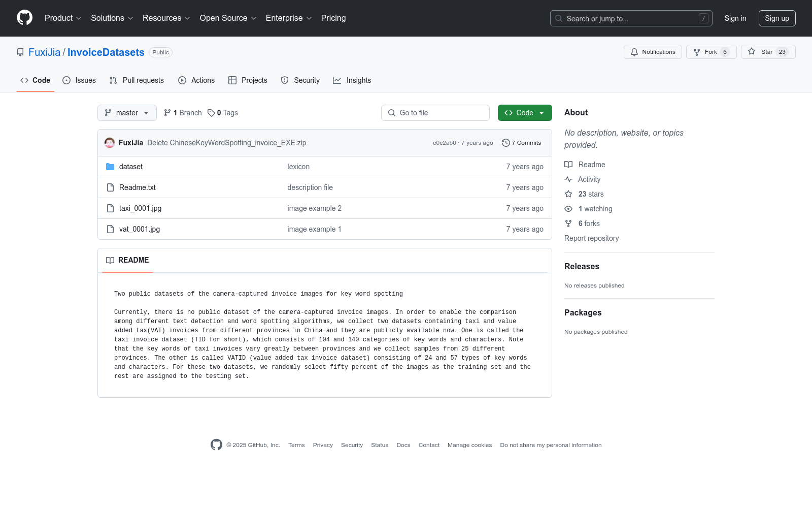Fork the repository
Screen dimensions: 812x508
click(x=712, y=52)
